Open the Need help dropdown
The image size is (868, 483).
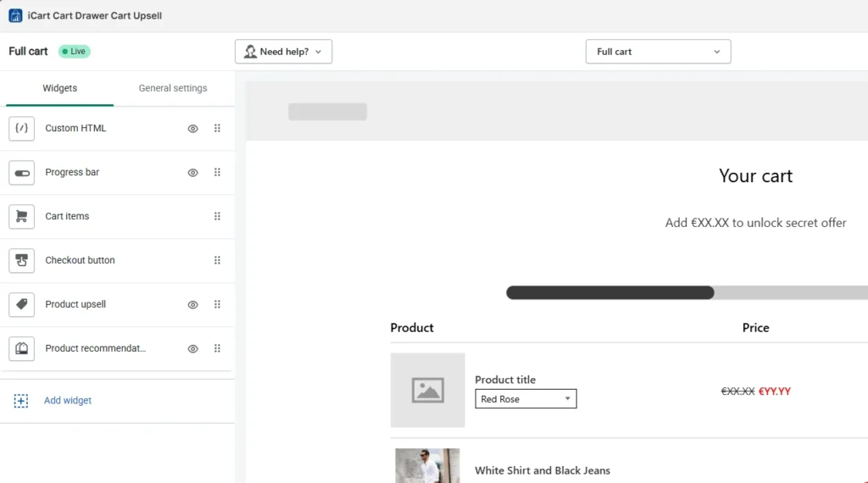[283, 52]
